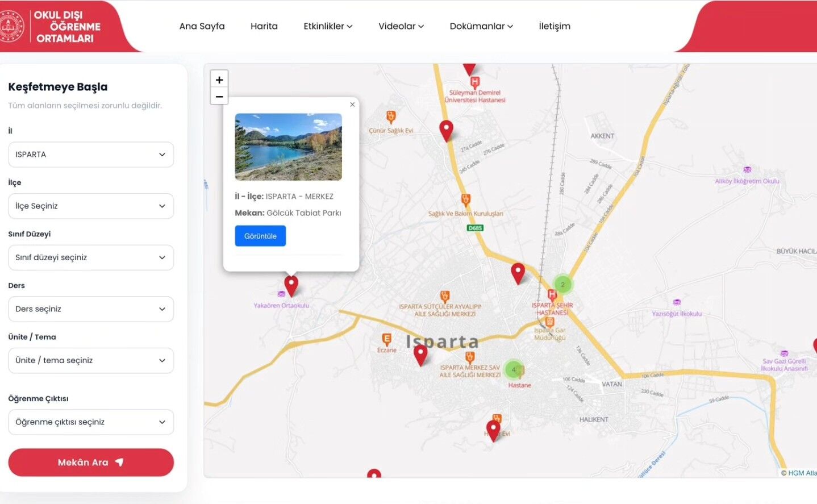The height and width of the screenshot is (504, 817).
Task: Click the Çünür Sağlık Evi map icon
Action: click(x=391, y=117)
